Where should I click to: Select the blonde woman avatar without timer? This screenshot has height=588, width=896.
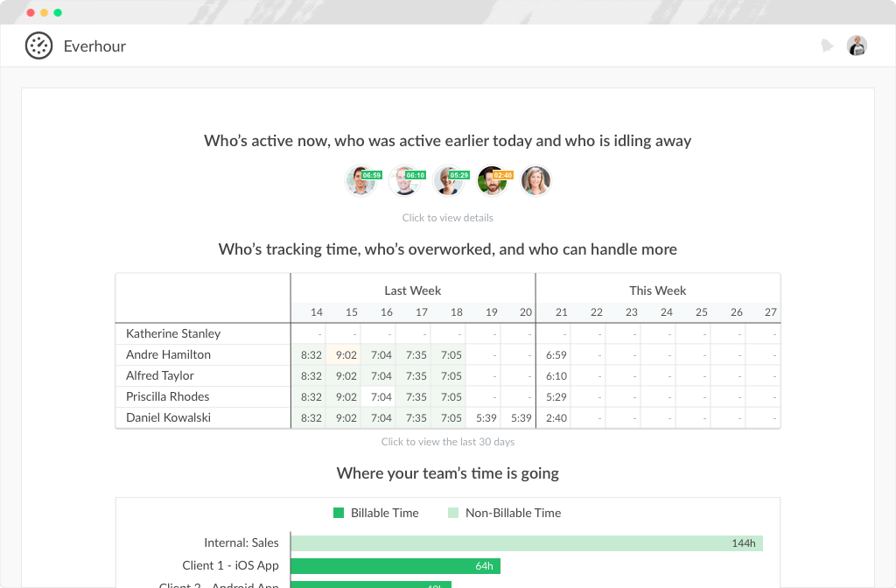(535, 181)
